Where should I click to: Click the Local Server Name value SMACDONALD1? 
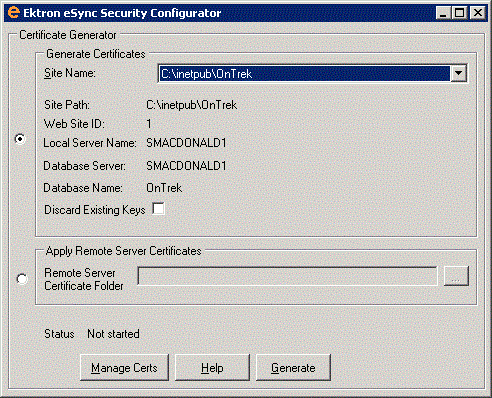click(186, 143)
